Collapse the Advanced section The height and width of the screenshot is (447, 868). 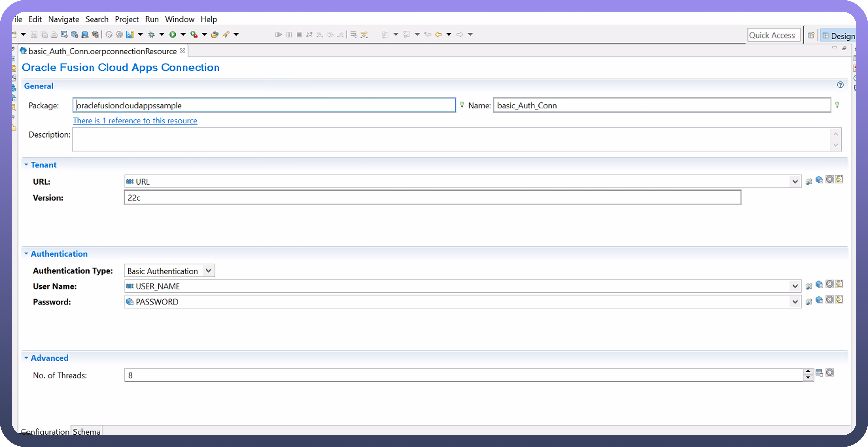(x=26, y=358)
